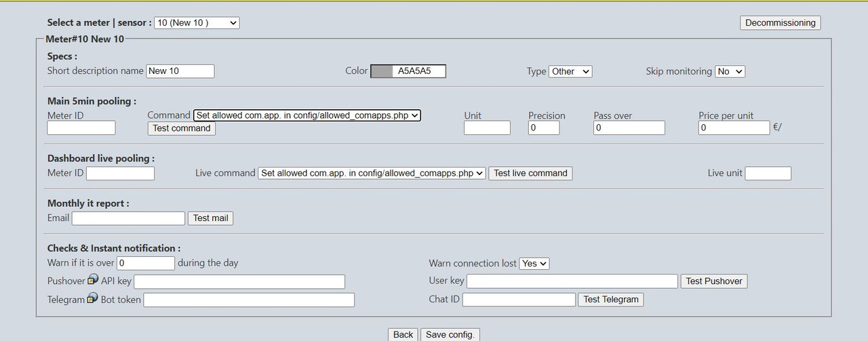The width and height of the screenshot is (868, 341).
Task: Open the Telegram help icon link
Action: point(93,299)
